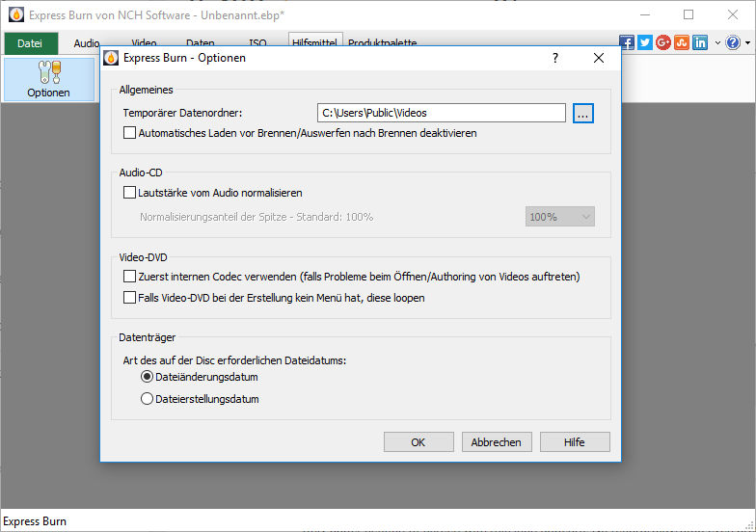Share via the StumbleUpon icon
Image resolution: width=756 pixels, height=532 pixels.
click(681, 42)
